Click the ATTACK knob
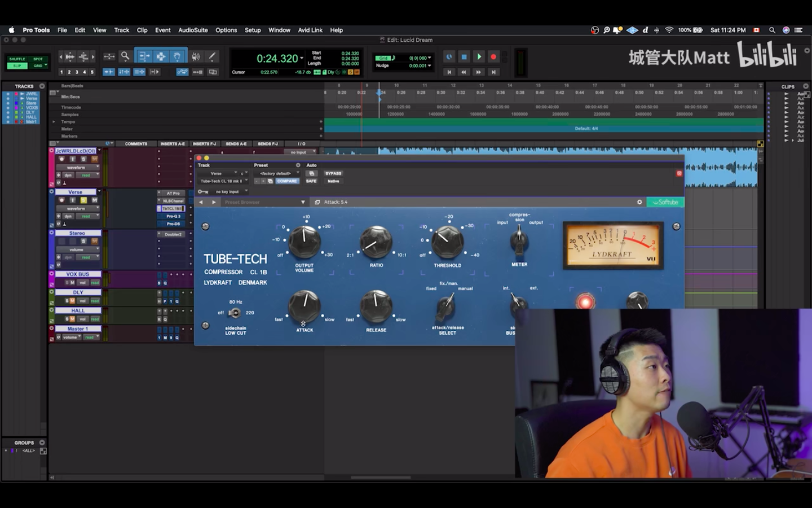This screenshot has width=812, height=508. (304, 306)
